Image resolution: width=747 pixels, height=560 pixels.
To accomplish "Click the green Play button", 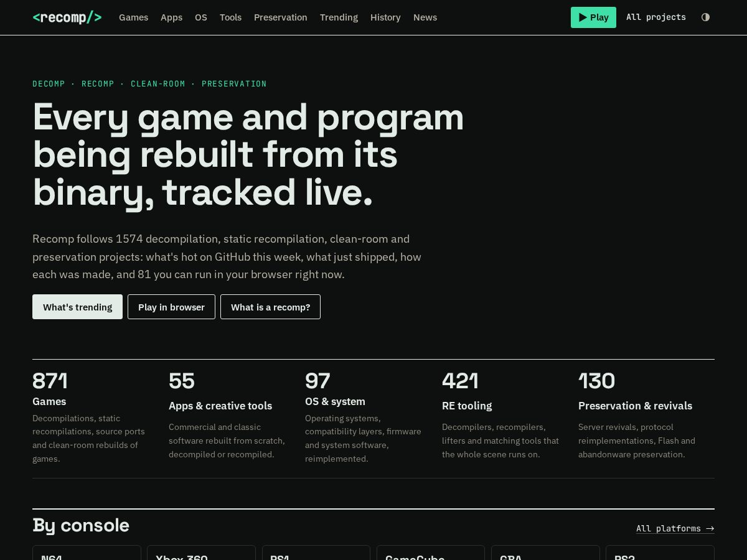I will click(593, 17).
